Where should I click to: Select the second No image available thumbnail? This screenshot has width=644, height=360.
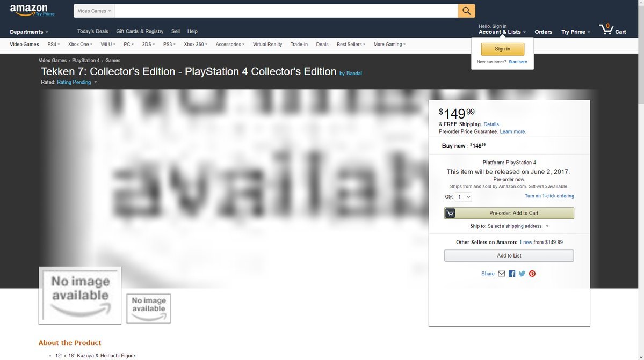click(148, 308)
